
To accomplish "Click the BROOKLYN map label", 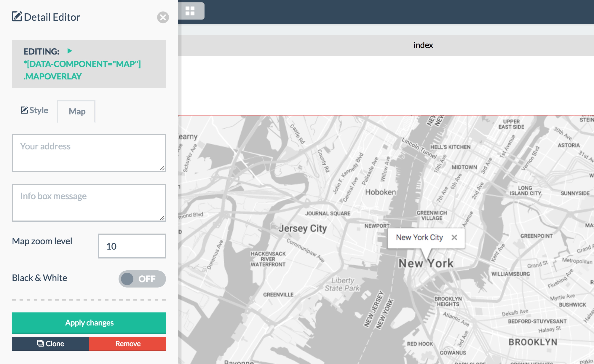I will [533, 342].
